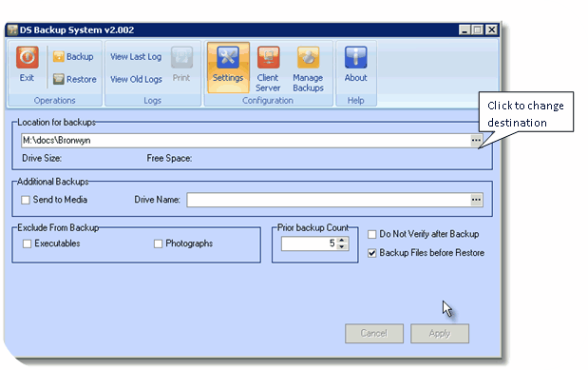
Task: Click the Print icon in Logs
Action: [181, 57]
